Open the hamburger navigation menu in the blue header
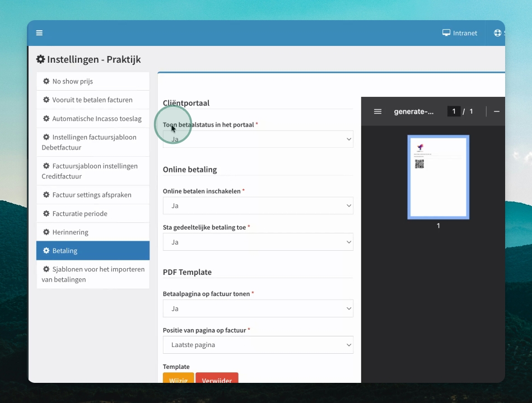Screen dimensions: 532x403 click(39, 33)
